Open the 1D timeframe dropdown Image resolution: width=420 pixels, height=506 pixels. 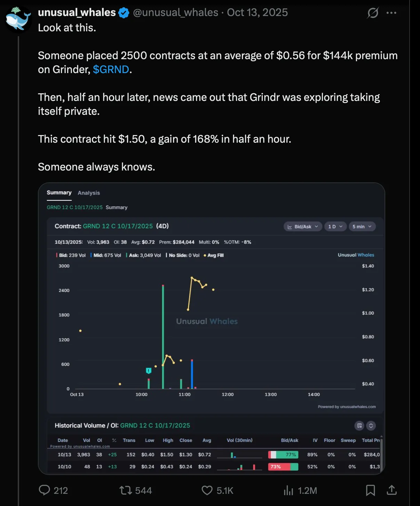coord(334,226)
